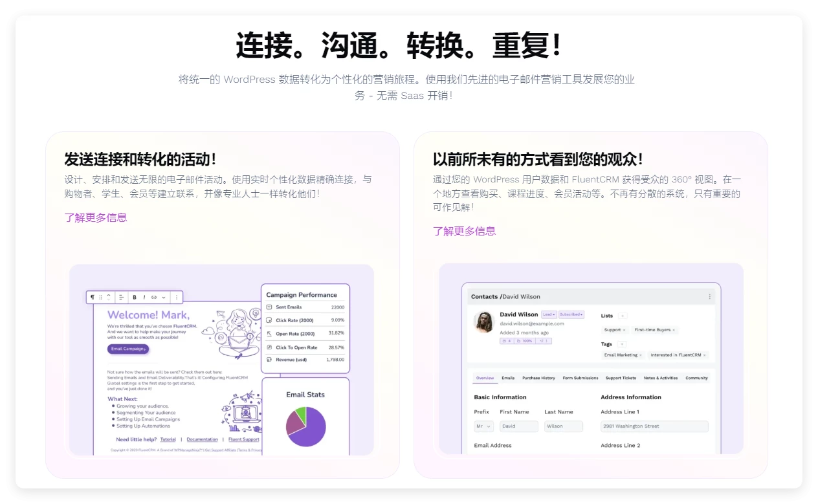Insert a hyperlink using the link icon
This screenshot has height=504, width=818.
click(x=154, y=297)
